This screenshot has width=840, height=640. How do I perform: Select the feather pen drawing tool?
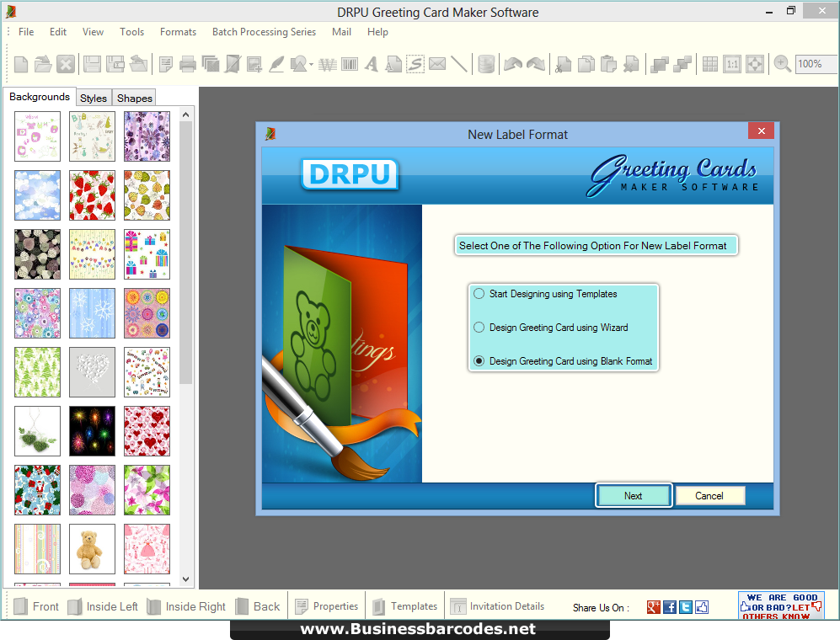pos(276,64)
